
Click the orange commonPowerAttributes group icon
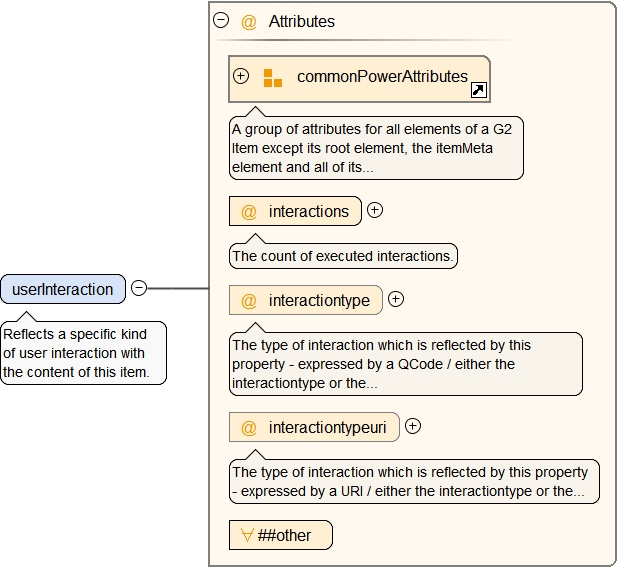click(x=272, y=78)
